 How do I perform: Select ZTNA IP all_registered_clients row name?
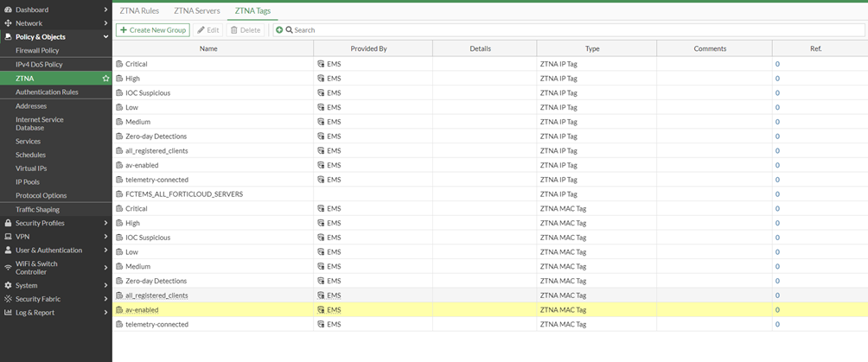coord(156,150)
